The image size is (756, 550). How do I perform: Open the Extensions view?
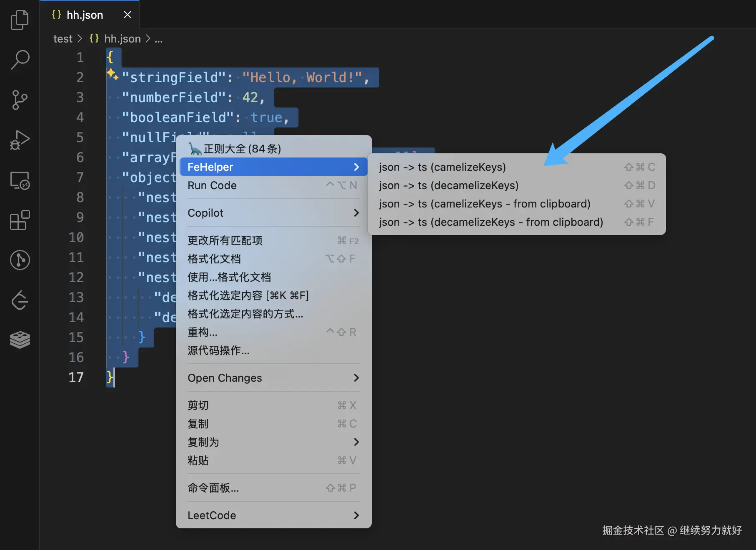click(x=20, y=220)
